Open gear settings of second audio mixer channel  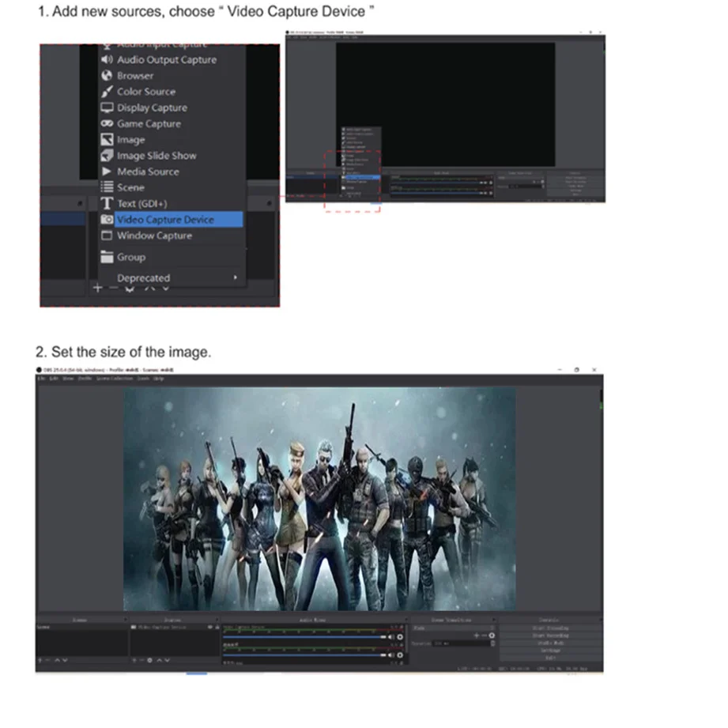tap(400, 655)
